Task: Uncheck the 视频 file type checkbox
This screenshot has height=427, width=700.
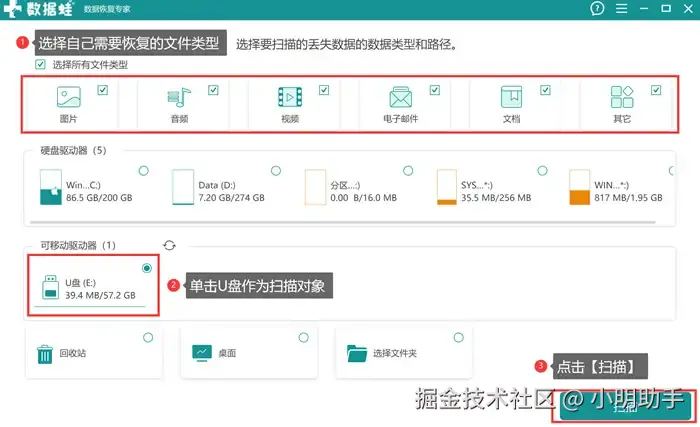Action: (x=324, y=90)
